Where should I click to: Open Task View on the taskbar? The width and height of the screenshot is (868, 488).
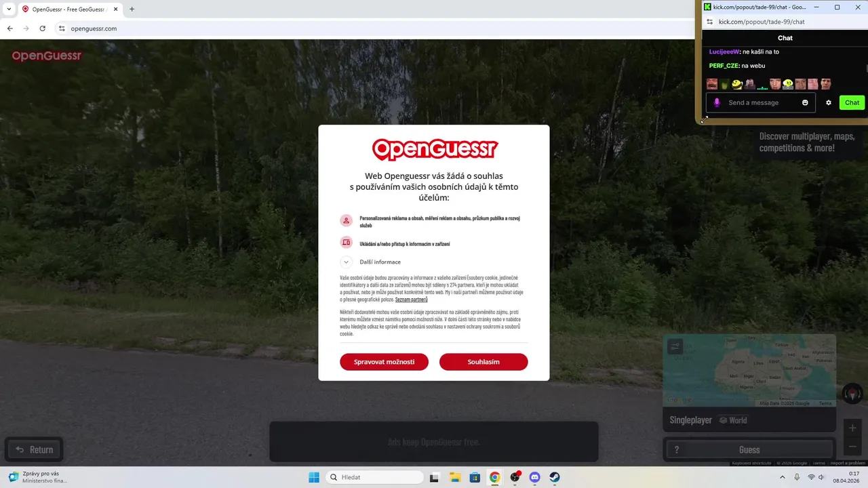[434, 477]
